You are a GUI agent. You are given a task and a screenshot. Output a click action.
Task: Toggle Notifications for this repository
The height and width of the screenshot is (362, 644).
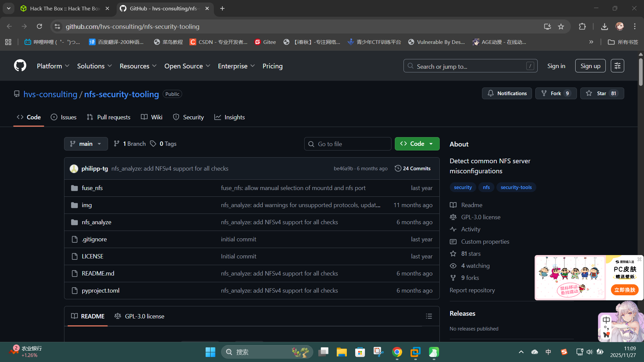tap(507, 94)
